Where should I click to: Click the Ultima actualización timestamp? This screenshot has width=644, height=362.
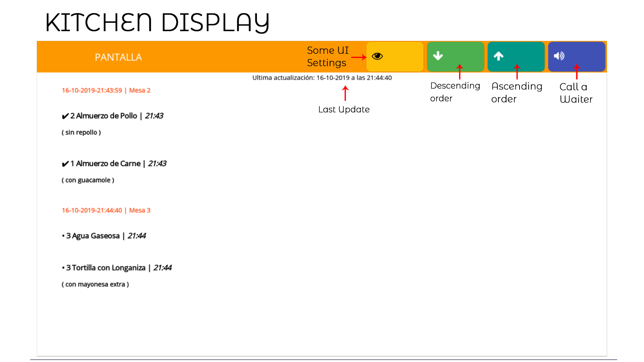(x=322, y=78)
